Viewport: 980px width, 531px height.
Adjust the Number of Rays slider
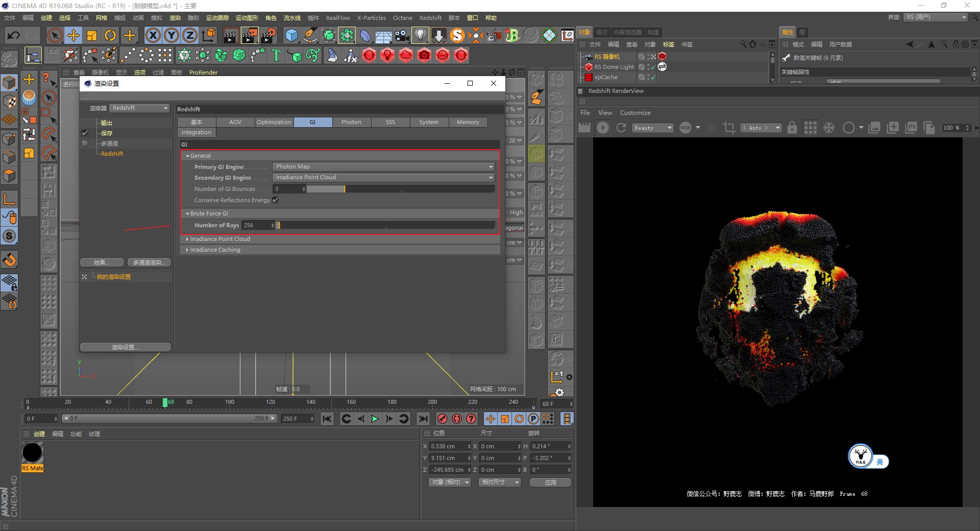pos(386,225)
